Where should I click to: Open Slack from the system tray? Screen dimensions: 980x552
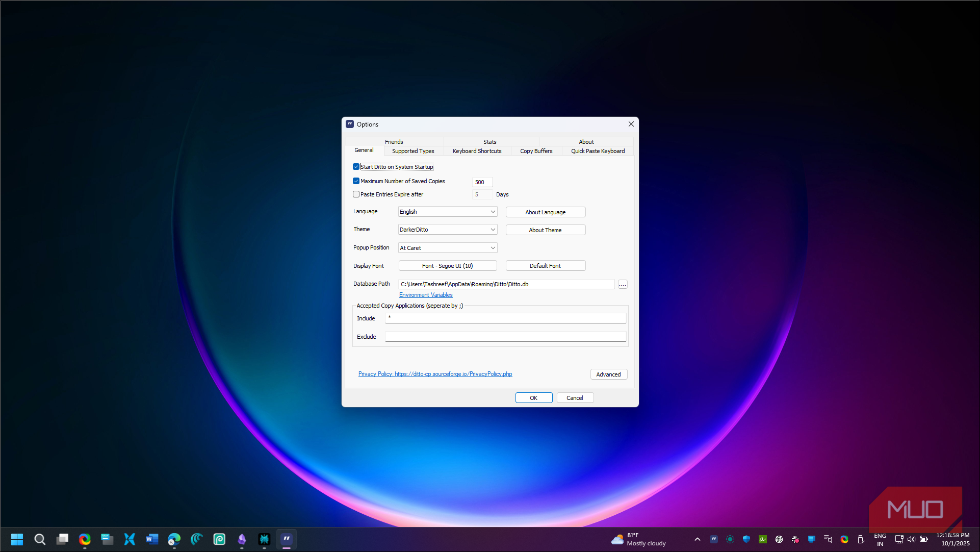pos(795,539)
